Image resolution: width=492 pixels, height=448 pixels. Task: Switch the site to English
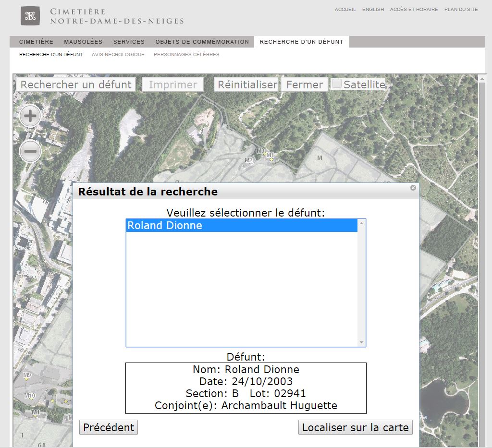[x=373, y=10]
